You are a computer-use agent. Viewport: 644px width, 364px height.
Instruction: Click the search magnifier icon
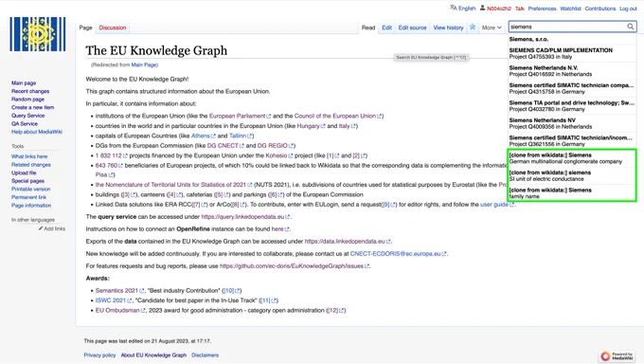pyautogui.click(x=630, y=27)
